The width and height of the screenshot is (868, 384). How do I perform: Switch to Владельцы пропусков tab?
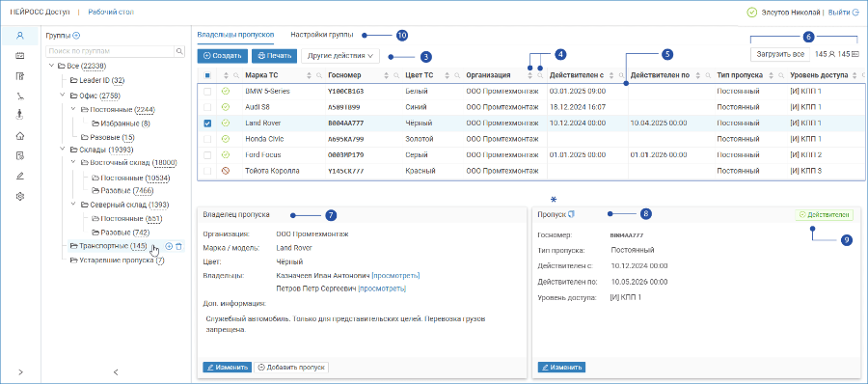235,35
